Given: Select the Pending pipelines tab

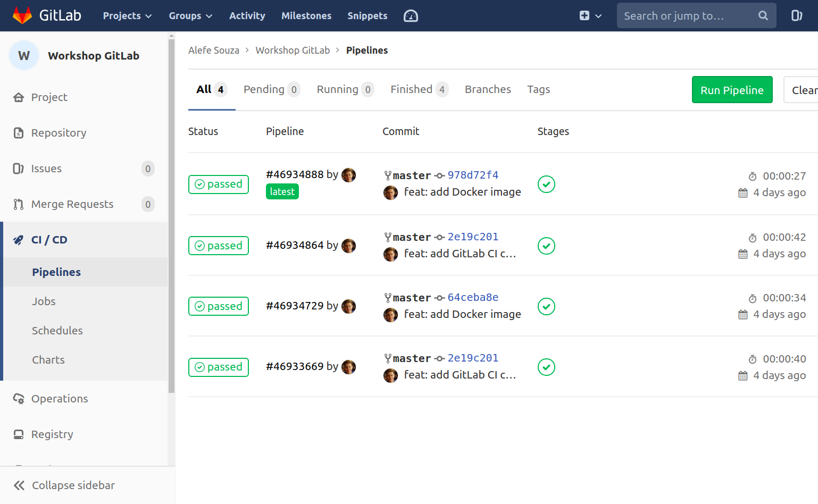Looking at the screenshot, I should tap(272, 89).
